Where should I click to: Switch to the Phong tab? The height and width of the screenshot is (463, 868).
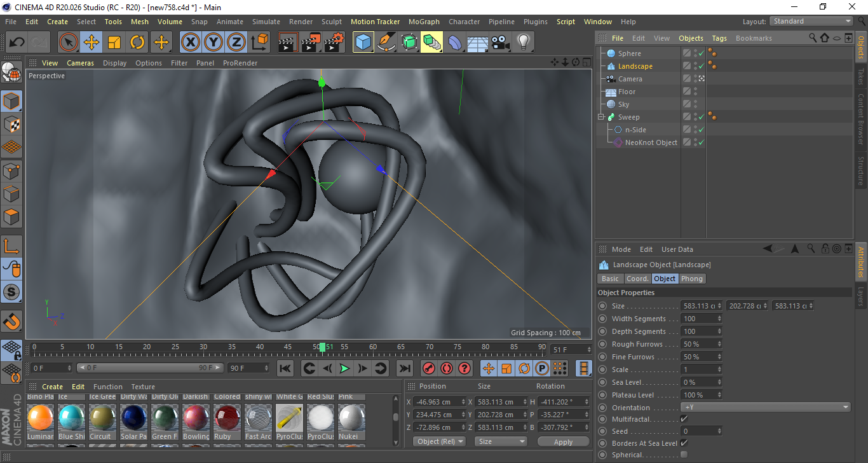tap(692, 279)
